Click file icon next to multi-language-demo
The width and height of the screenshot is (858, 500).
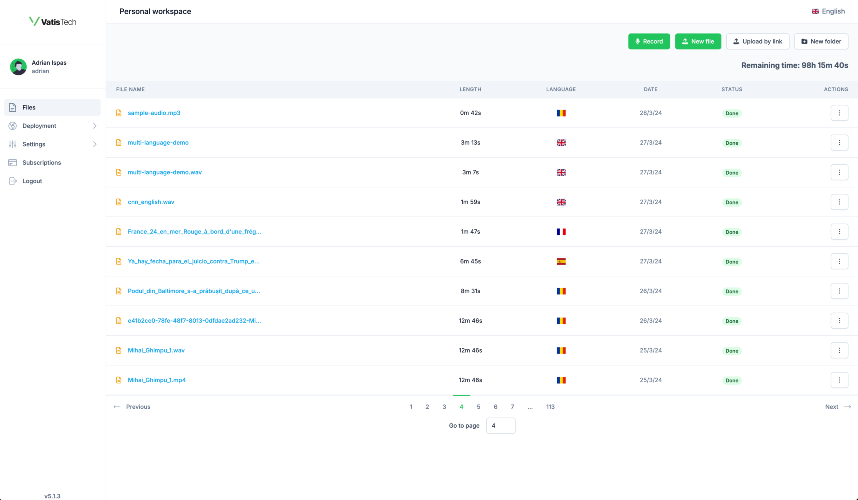pyautogui.click(x=118, y=143)
